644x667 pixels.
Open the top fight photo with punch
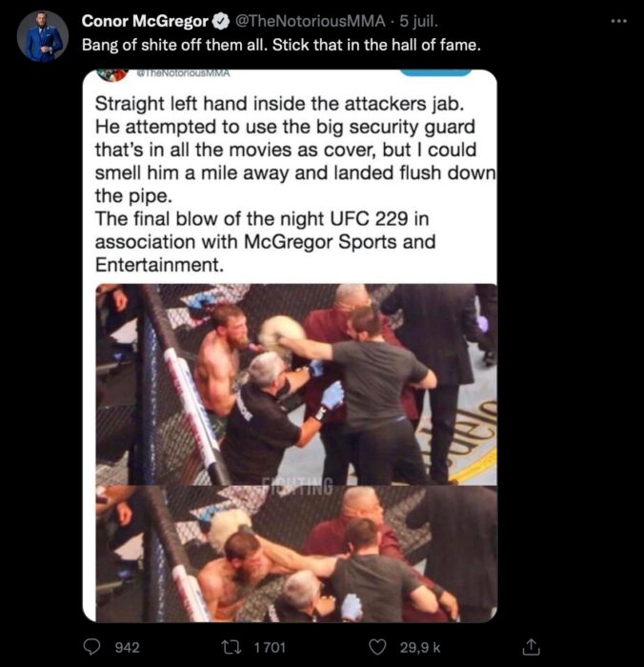tap(296, 384)
